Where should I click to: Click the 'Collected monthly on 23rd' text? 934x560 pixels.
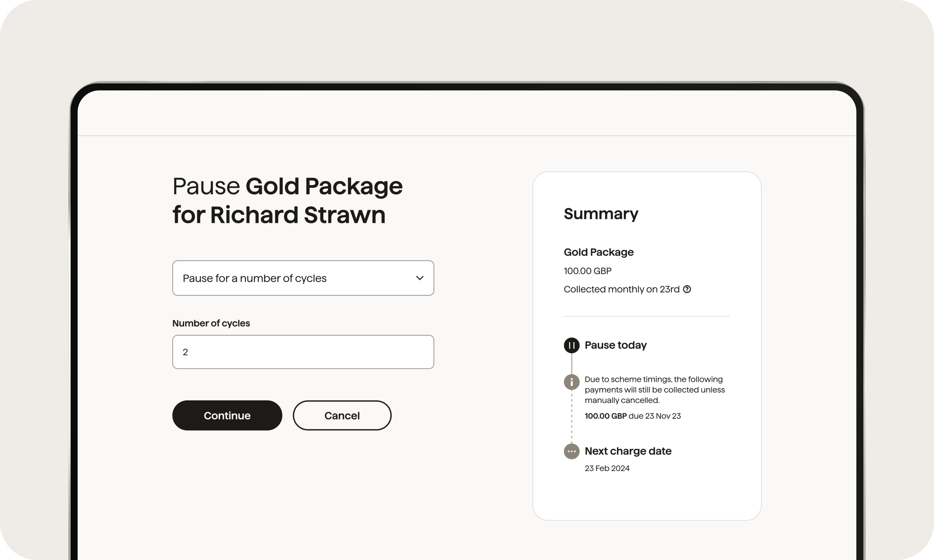621,290
